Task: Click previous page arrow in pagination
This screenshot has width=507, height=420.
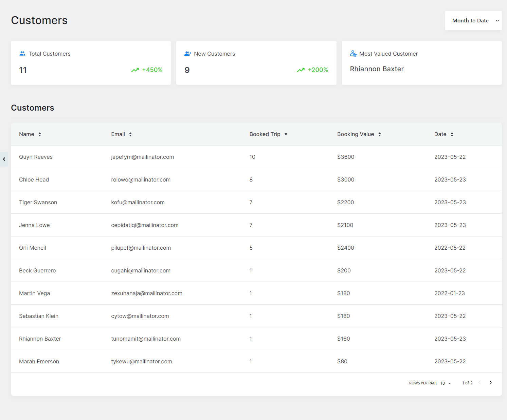Action: tap(479, 382)
